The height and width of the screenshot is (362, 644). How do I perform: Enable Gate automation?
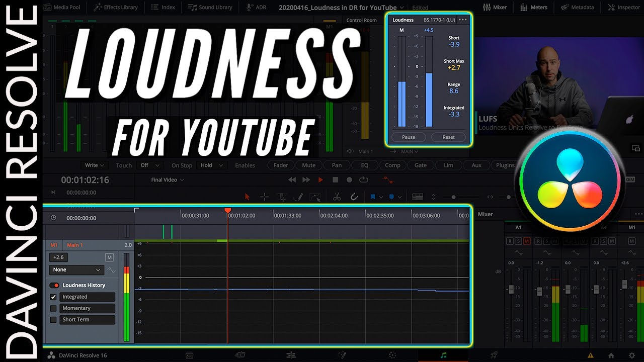coord(421,165)
